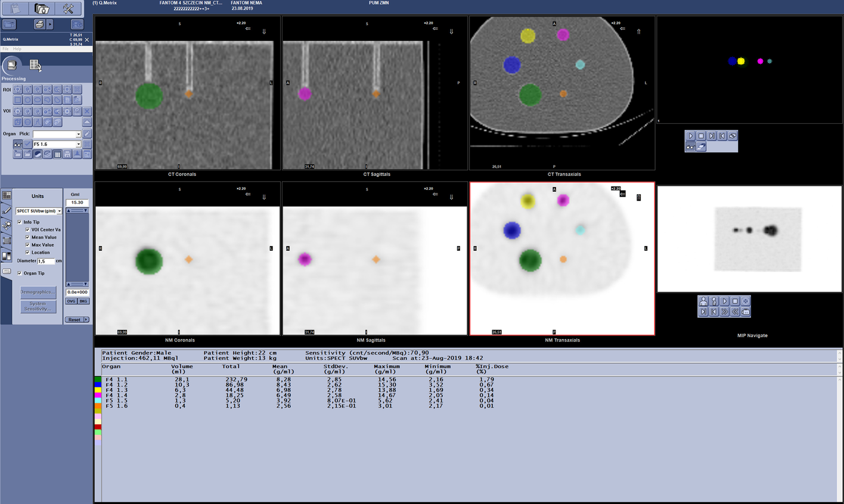Open the patient folder icon in top toolbar

42,8
